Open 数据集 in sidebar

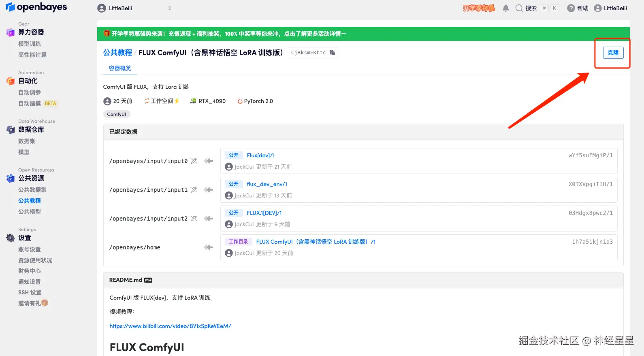coord(27,141)
